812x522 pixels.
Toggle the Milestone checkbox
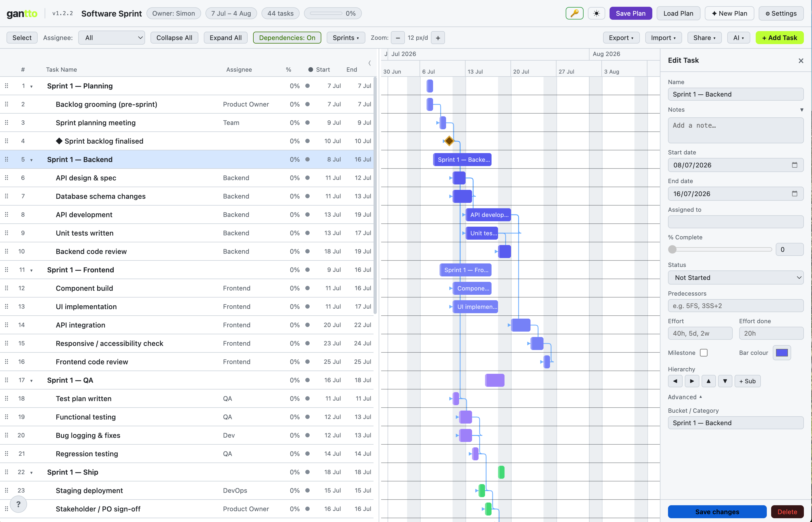click(704, 352)
